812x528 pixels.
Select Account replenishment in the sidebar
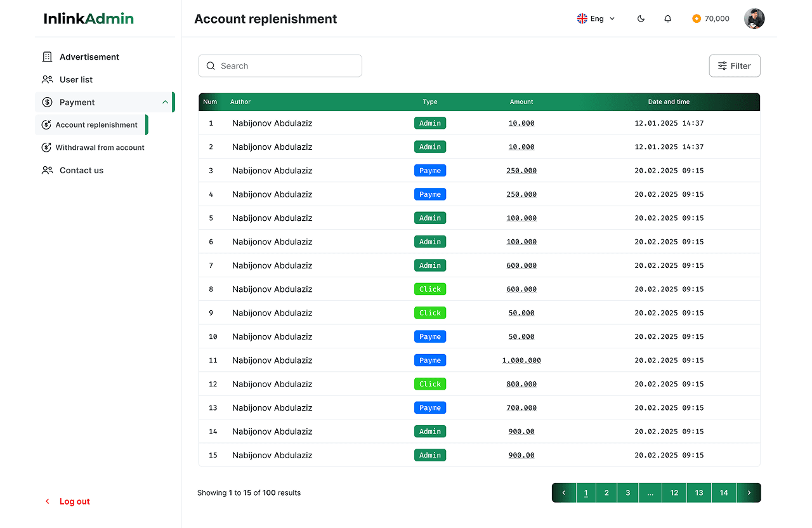pyautogui.click(x=96, y=125)
